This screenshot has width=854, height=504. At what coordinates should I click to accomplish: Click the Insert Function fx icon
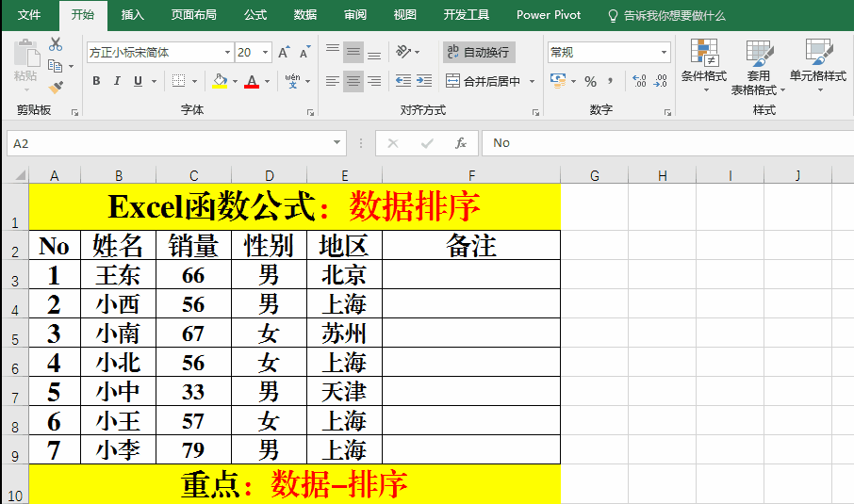pos(461,143)
